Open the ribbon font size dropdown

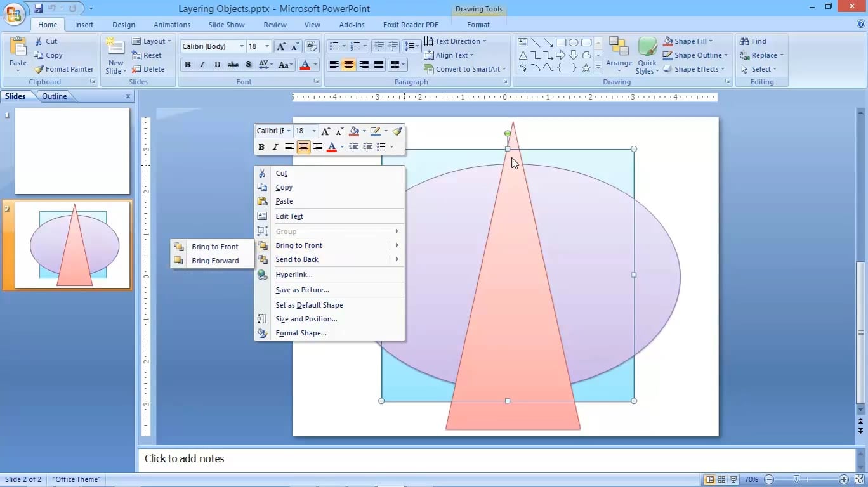[267, 46]
